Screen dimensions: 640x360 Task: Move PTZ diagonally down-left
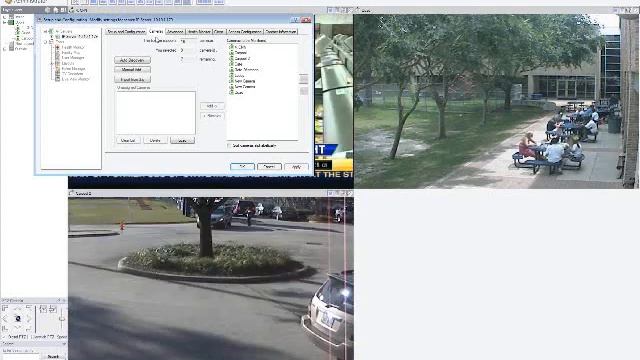(x=4, y=329)
